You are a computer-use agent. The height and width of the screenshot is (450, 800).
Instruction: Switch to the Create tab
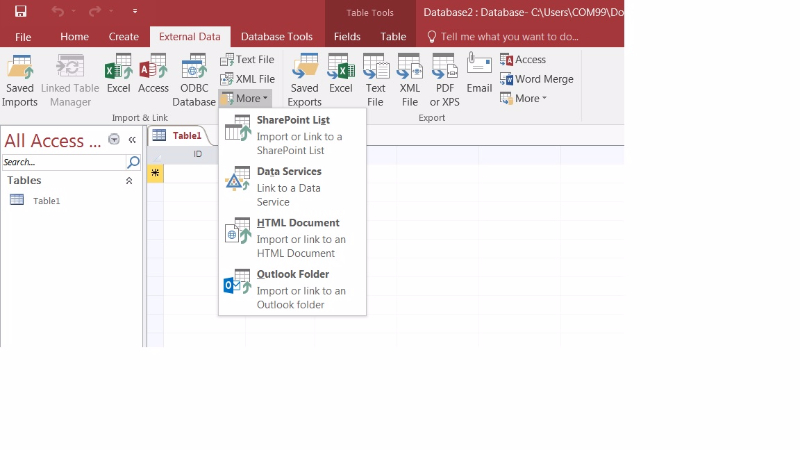coord(124,37)
